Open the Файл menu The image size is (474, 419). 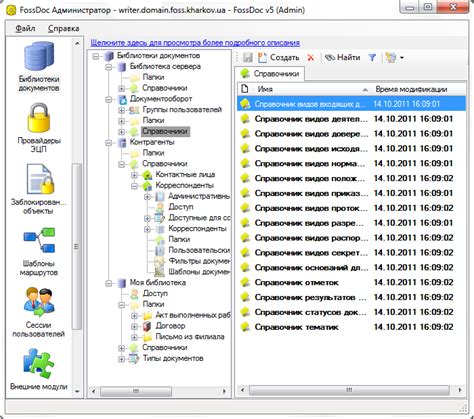pyautogui.click(x=25, y=29)
